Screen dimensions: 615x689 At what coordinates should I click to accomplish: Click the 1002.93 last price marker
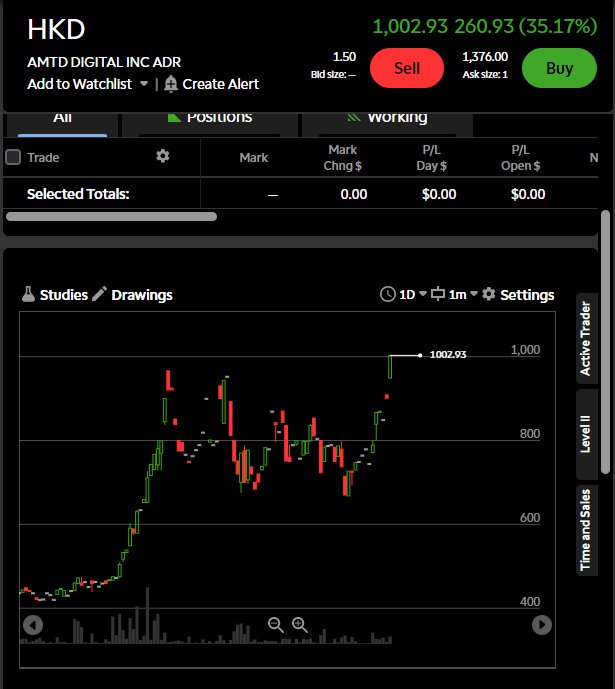448,355
